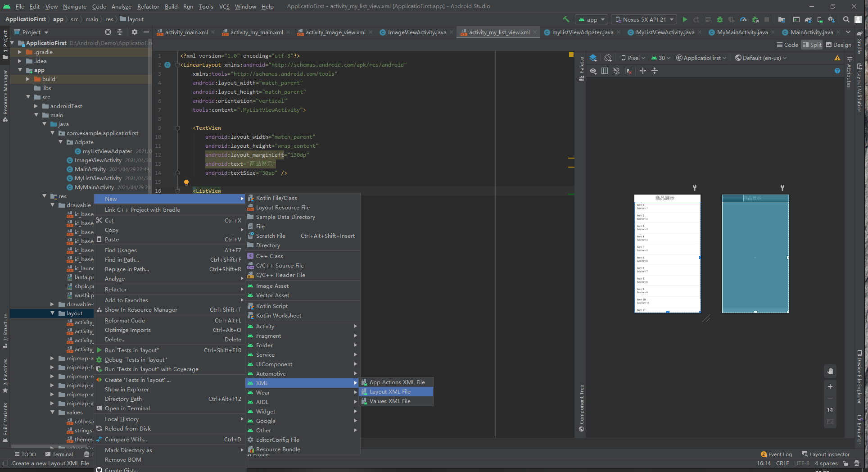
Task: Toggle View Options eye icon in design toolbar
Action: 593,71
